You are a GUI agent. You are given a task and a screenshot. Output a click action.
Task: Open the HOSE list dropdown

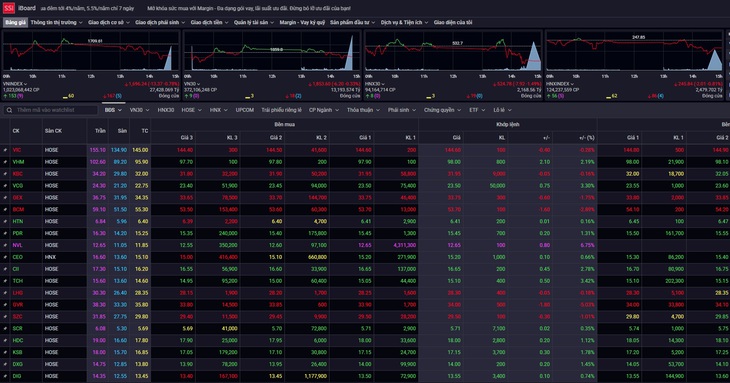tap(191, 110)
